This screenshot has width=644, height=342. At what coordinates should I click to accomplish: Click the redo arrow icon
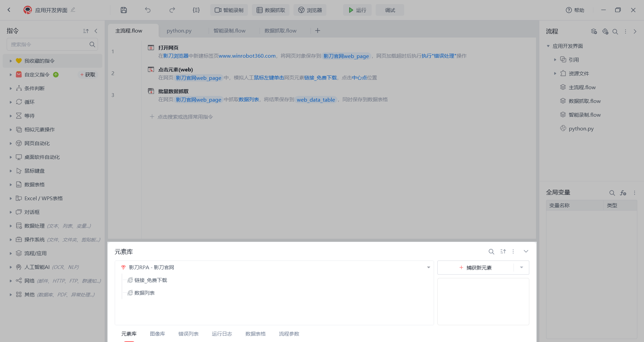click(x=172, y=10)
